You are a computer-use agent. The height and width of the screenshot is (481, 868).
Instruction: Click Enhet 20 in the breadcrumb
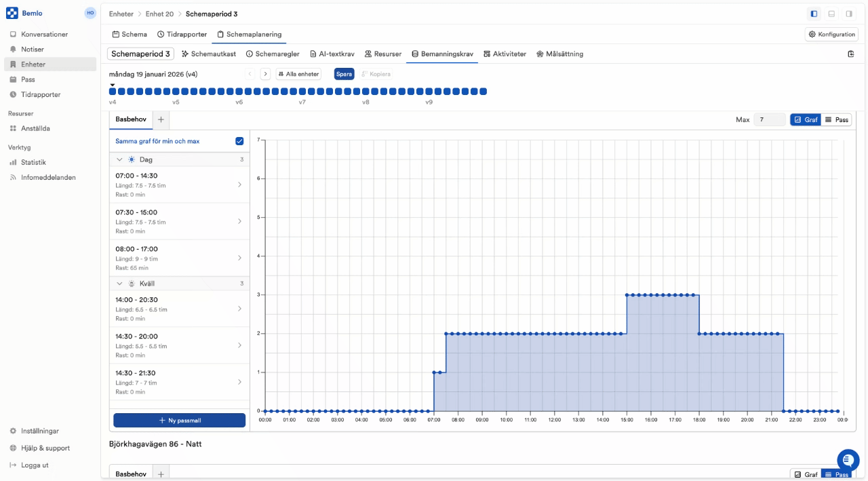point(160,14)
